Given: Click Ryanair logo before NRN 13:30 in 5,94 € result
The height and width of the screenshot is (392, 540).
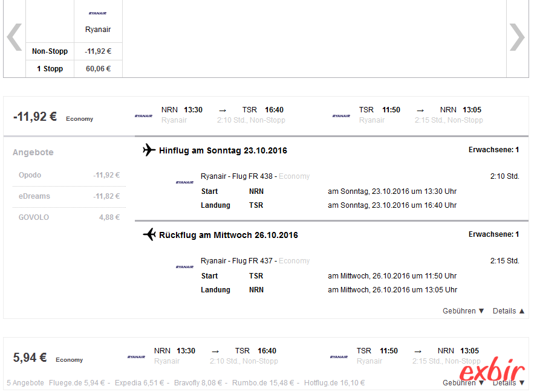Looking at the screenshot, I should click(137, 357).
